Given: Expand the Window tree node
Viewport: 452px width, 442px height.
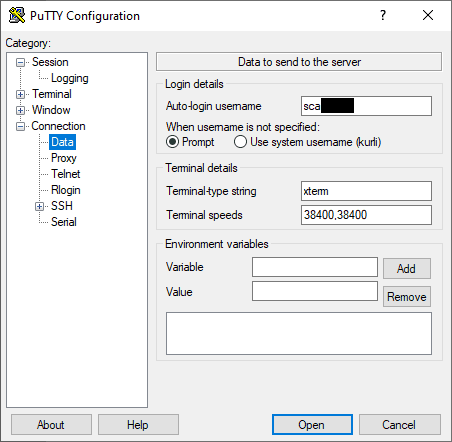Looking at the screenshot, I should (x=20, y=110).
